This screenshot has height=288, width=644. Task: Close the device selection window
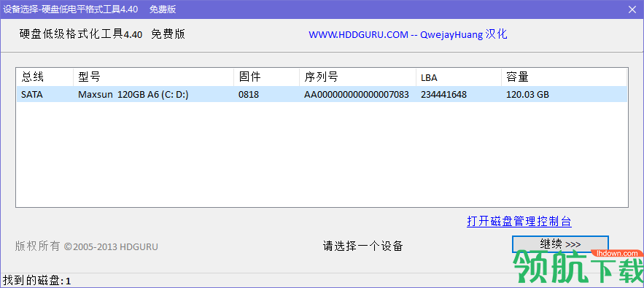click(x=632, y=9)
